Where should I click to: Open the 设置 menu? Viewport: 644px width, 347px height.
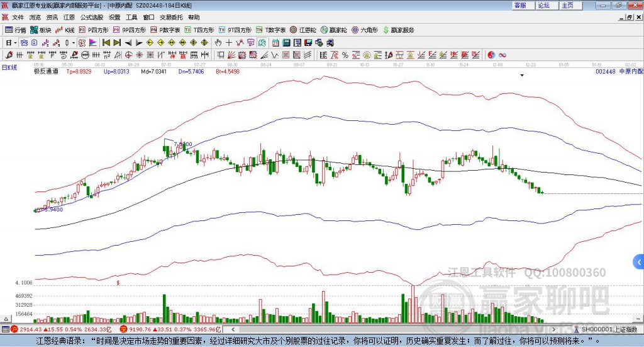(x=114, y=17)
